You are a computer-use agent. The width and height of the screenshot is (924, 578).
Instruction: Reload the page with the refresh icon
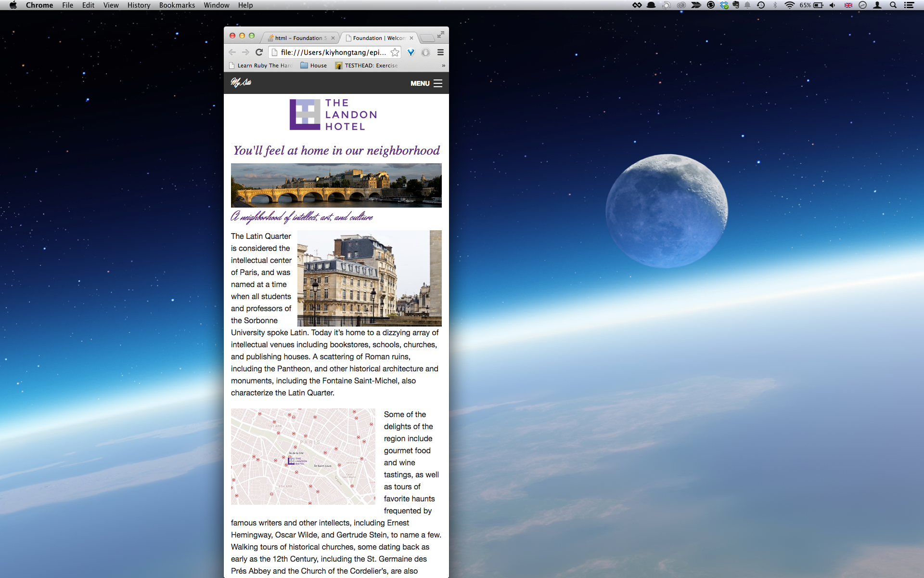(259, 52)
